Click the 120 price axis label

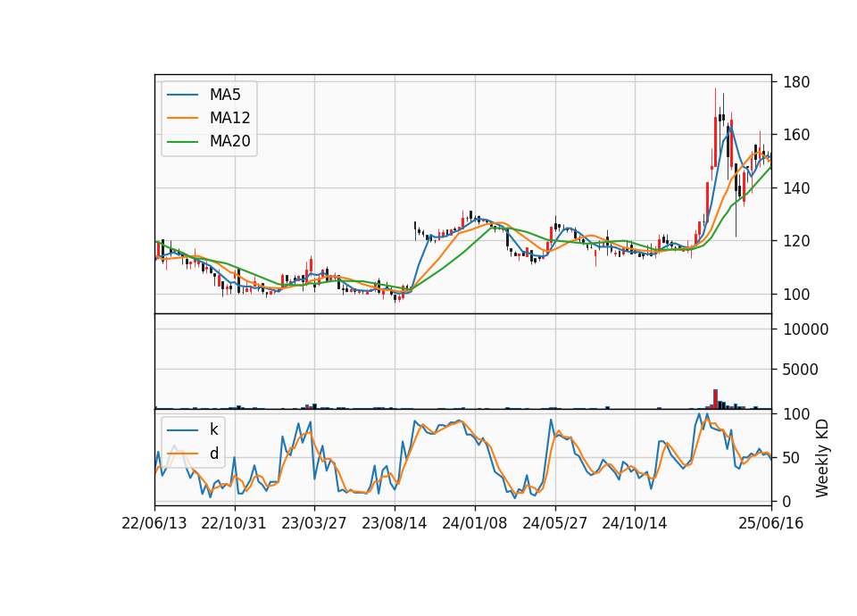click(x=796, y=241)
